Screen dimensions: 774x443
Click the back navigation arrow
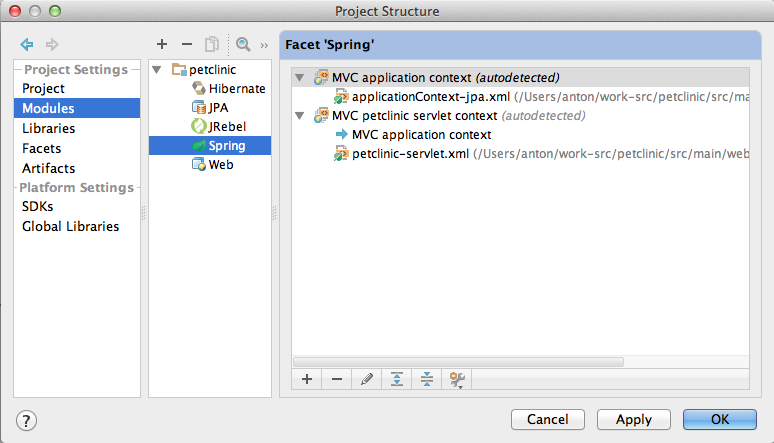click(x=27, y=44)
